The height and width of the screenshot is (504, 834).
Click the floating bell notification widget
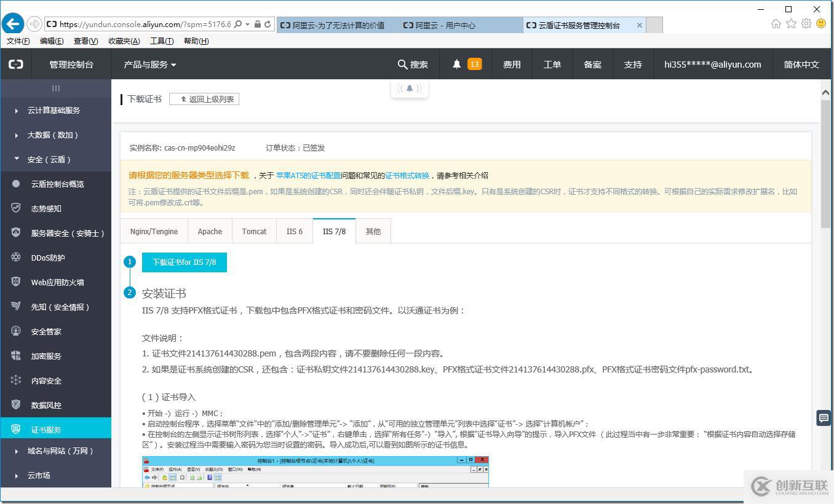click(410, 89)
